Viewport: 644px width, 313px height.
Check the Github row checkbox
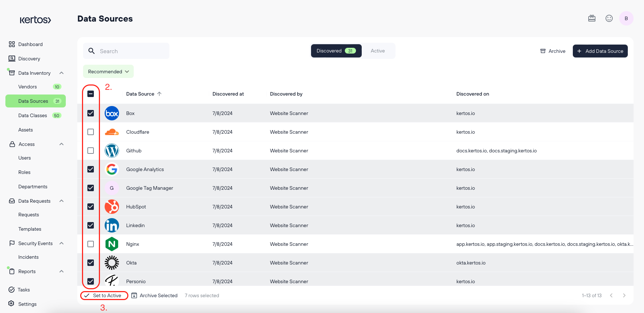91,151
